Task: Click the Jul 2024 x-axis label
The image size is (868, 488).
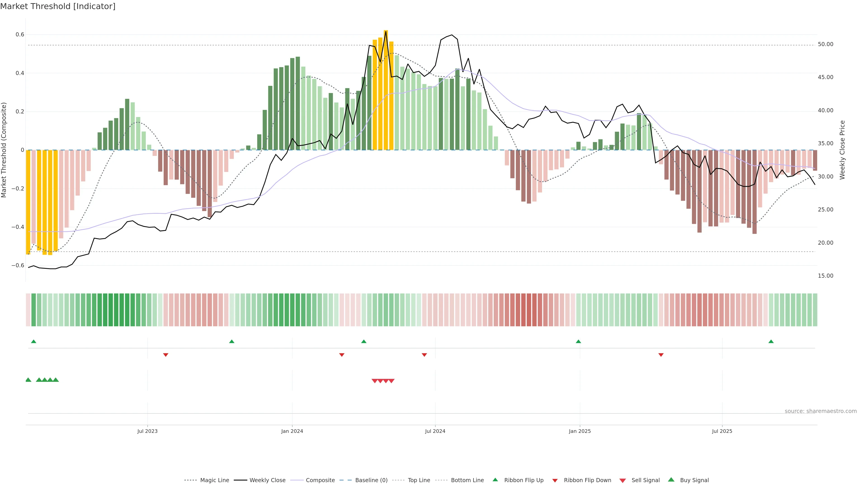Action: coord(435,431)
